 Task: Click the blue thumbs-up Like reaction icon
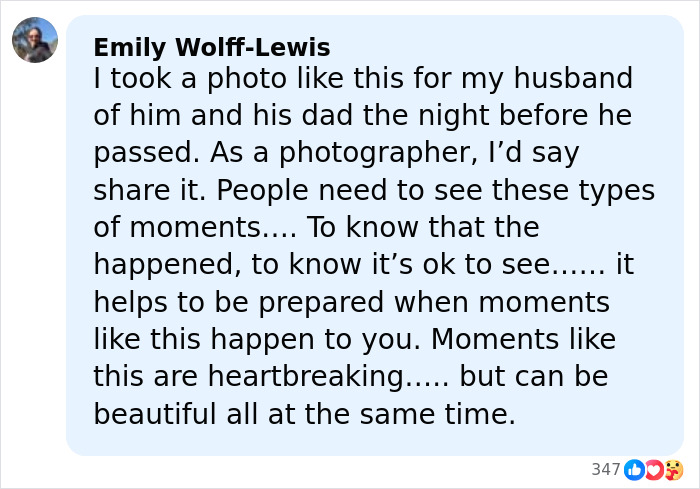point(634,469)
